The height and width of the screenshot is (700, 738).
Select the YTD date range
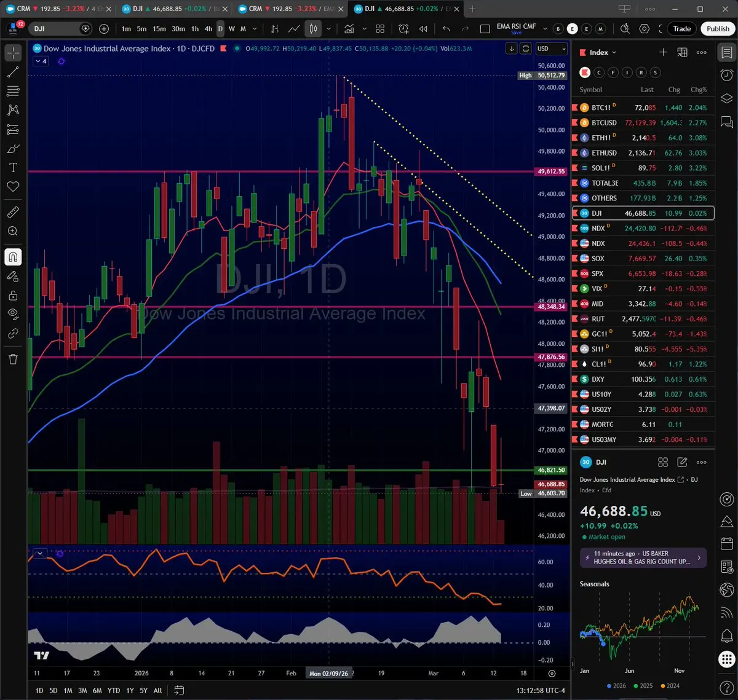114,690
